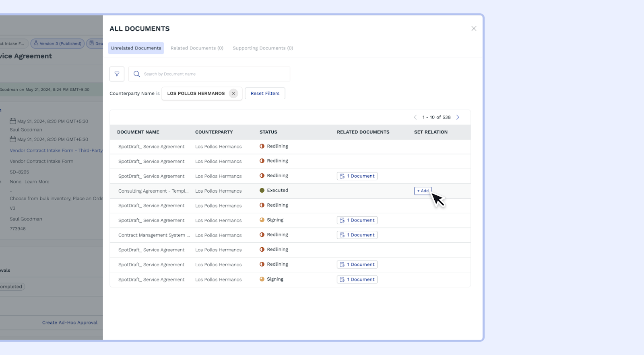Open 1 Document badge for Contract Management System

click(x=357, y=235)
